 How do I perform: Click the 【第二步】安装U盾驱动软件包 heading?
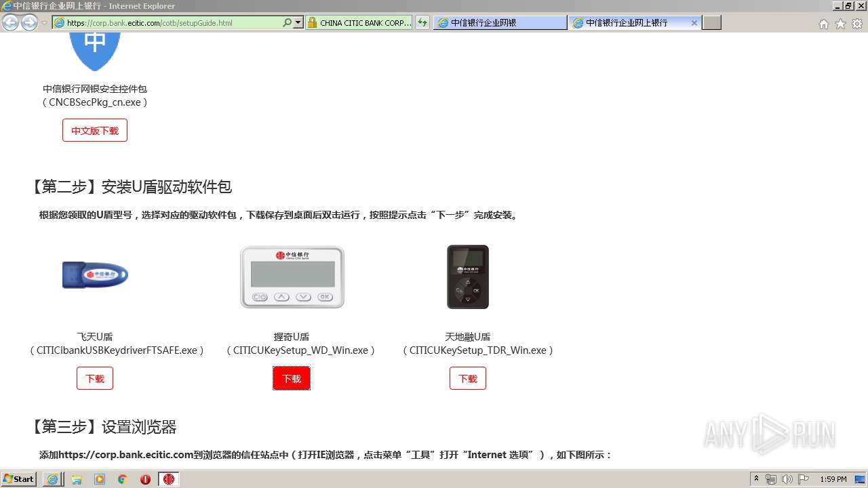coord(130,186)
